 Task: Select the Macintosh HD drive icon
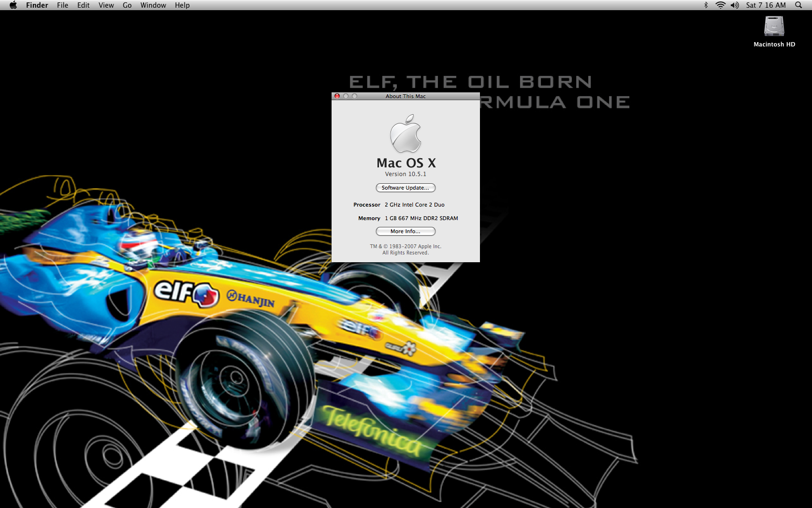[x=774, y=26]
